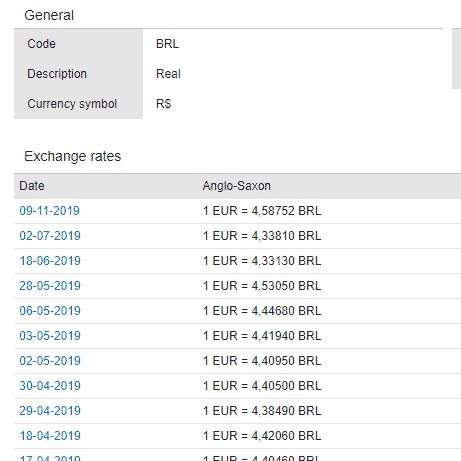Click the Anglo-Saxon column header
The height and width of the screenshot is (461, 461).
[x=237, y=186]
